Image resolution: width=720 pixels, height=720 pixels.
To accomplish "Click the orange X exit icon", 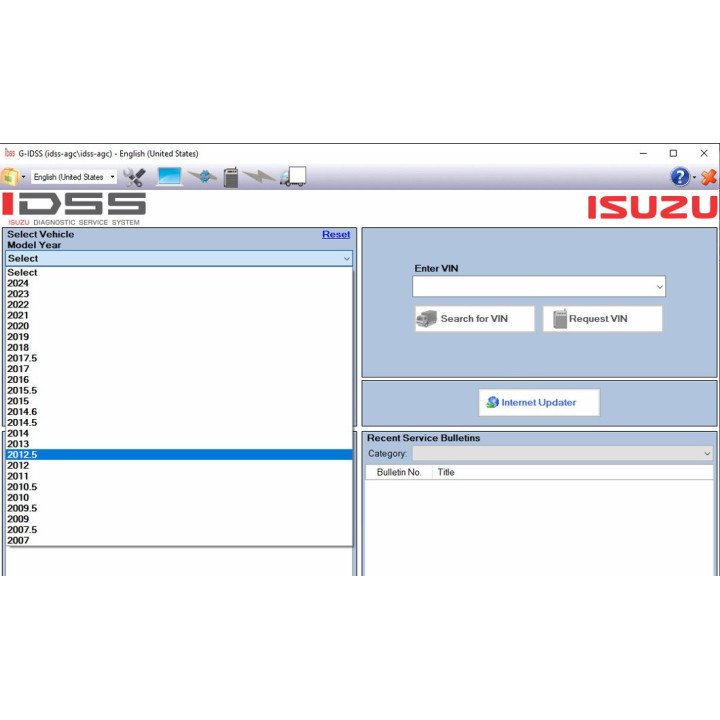I will tap(709, 177).
